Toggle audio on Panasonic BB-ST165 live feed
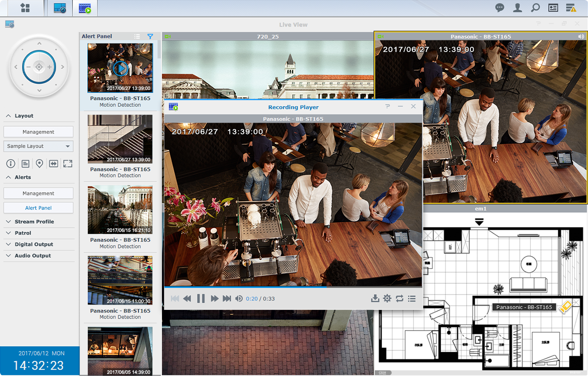The image size is (588, 376). coord(581,37)
